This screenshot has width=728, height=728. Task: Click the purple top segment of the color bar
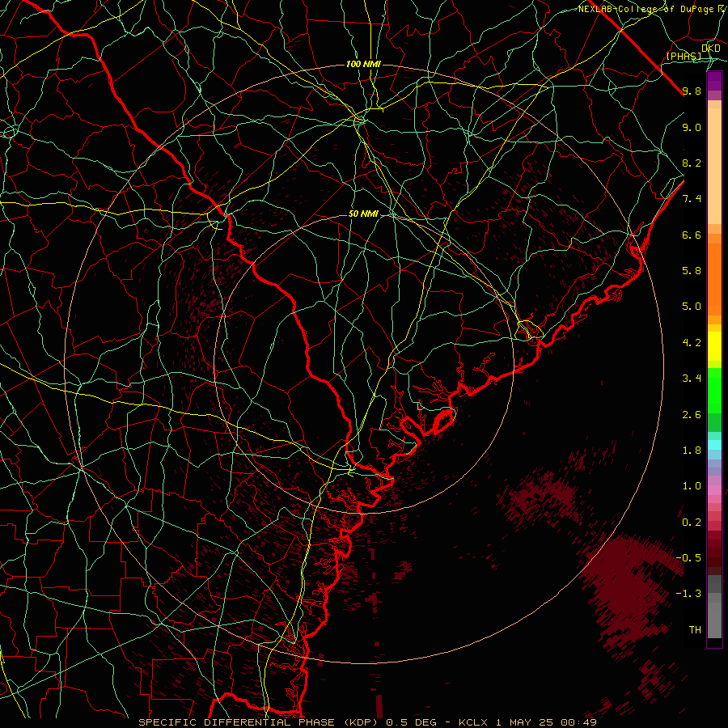[x=714, y=82]
